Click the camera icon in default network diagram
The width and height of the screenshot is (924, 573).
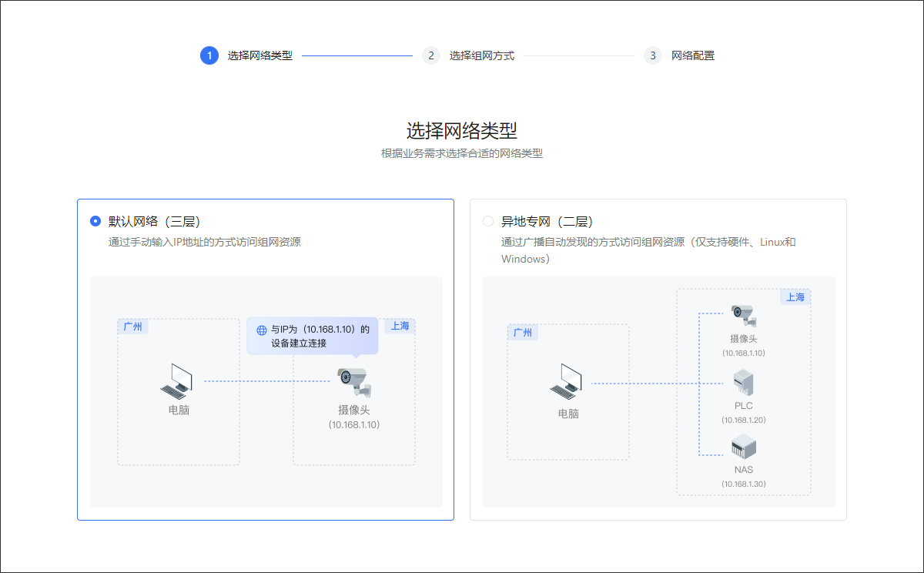point(353,382)
